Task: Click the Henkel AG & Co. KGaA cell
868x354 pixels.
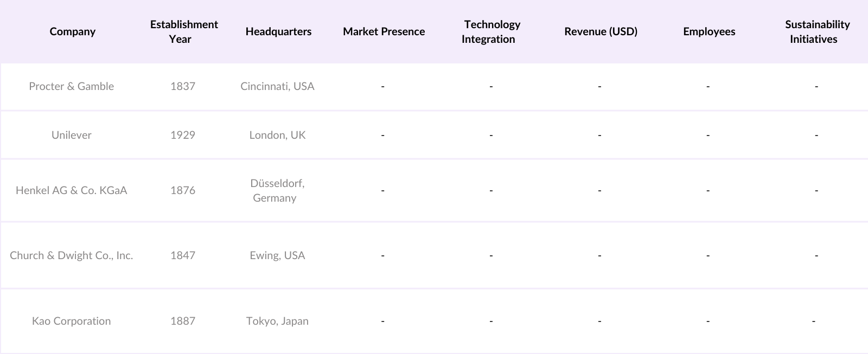Action: click(x=72, y=190)
